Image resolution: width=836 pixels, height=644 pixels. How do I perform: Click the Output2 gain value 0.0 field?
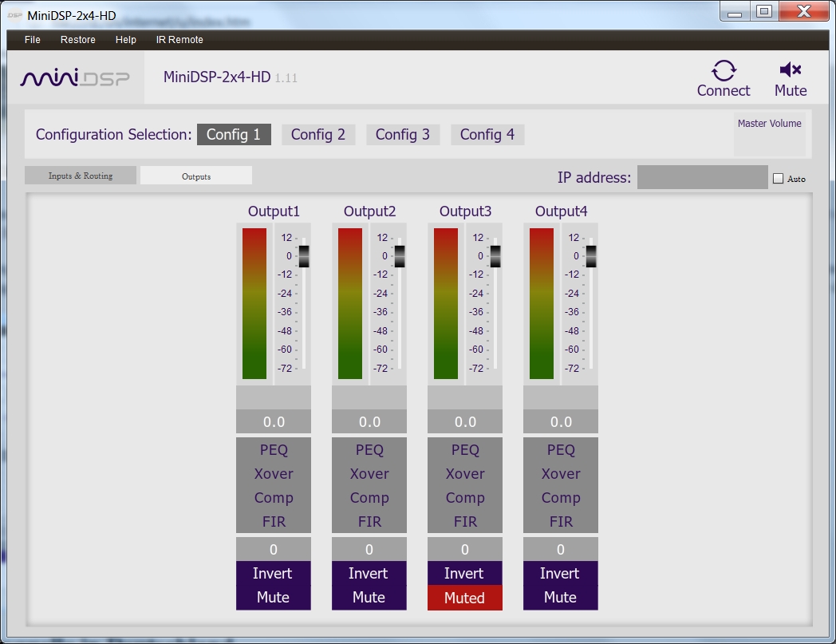click(369, 422)
